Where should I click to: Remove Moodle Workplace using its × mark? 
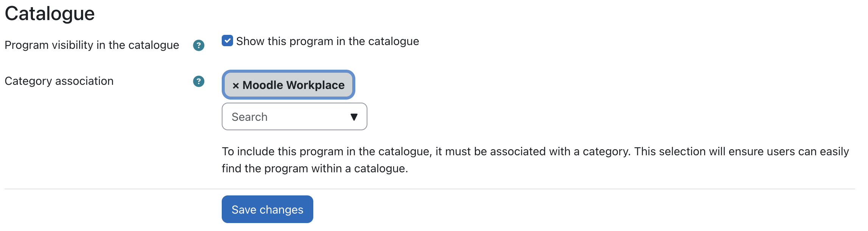pos(236,86)
